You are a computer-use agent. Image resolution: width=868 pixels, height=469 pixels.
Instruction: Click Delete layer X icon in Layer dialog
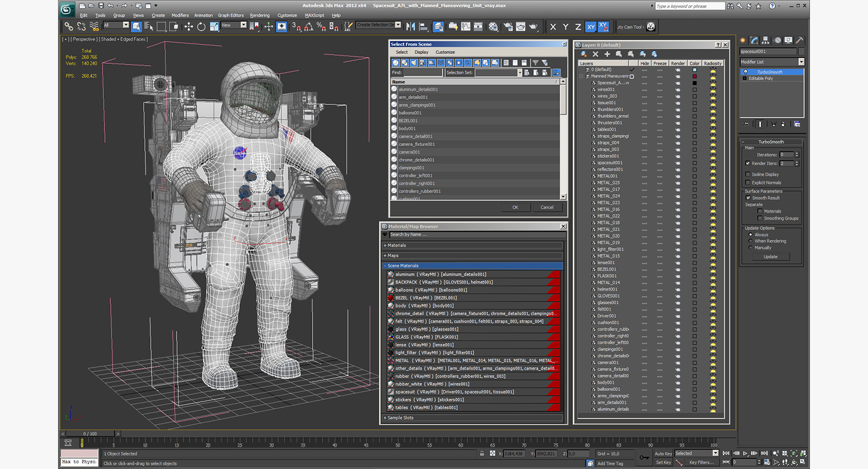click(x=595, y=54)
